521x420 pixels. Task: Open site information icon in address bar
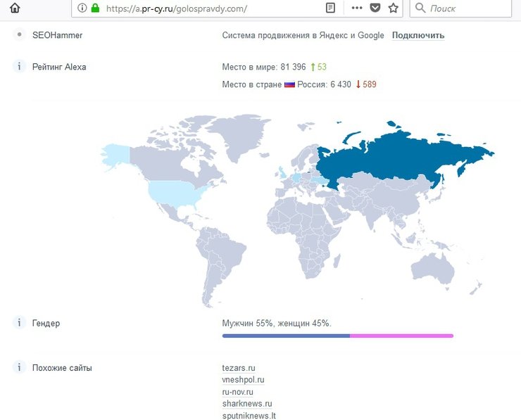point(82,8)
